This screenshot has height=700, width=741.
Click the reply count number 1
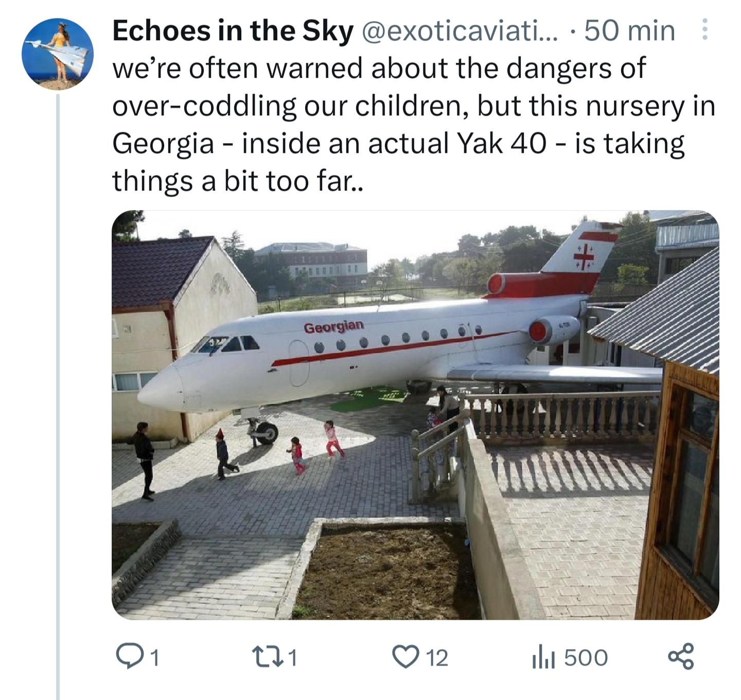click(x=155, y=658)
